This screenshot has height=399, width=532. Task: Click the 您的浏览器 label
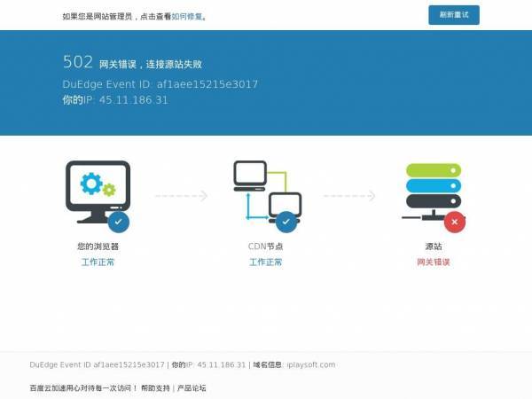tap(98, 246)
